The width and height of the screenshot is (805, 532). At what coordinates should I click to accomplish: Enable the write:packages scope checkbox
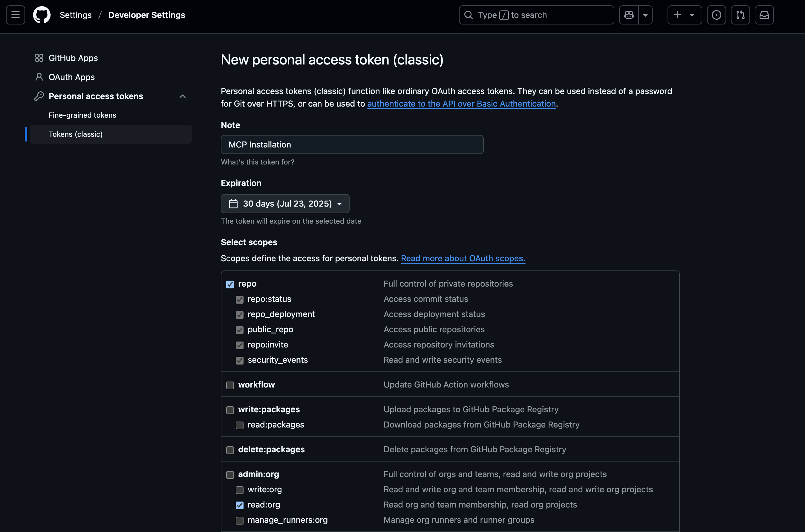230,410
